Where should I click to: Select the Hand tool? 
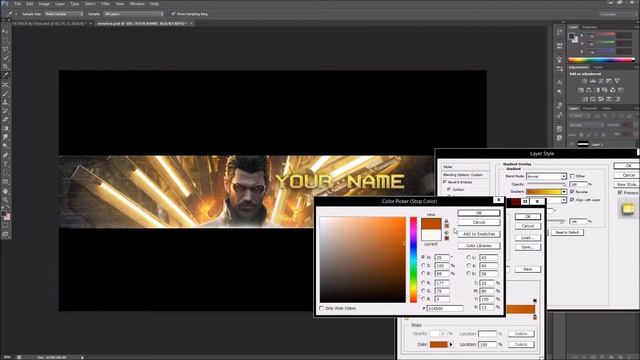[5, 191]
